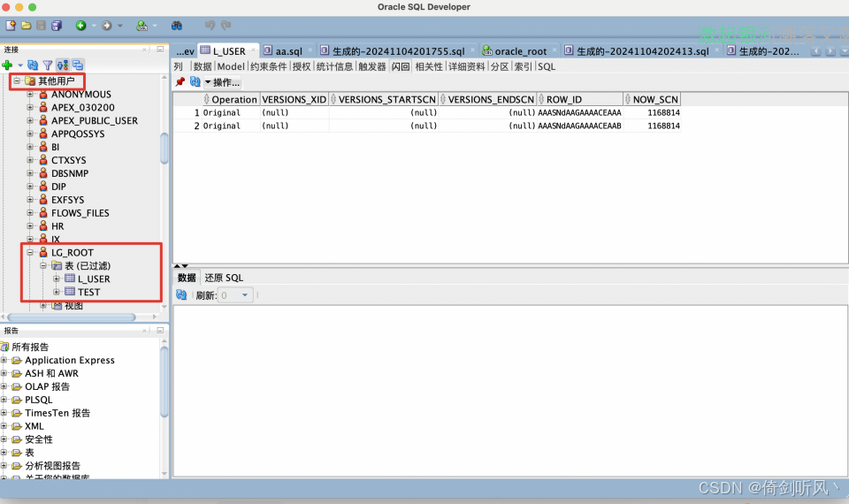Image resolution: width=849 pixels, height=504 pixels.
Task: Sort by the VERSIONS_XID column header
Action: (x=294, y=100)
